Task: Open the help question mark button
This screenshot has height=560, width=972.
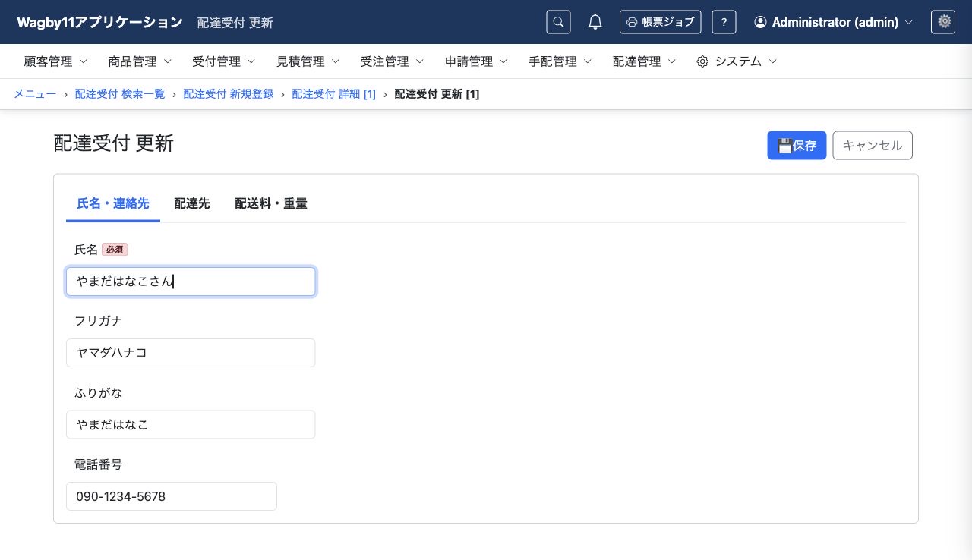Action: pyautogui.click(x=724, y=22)
